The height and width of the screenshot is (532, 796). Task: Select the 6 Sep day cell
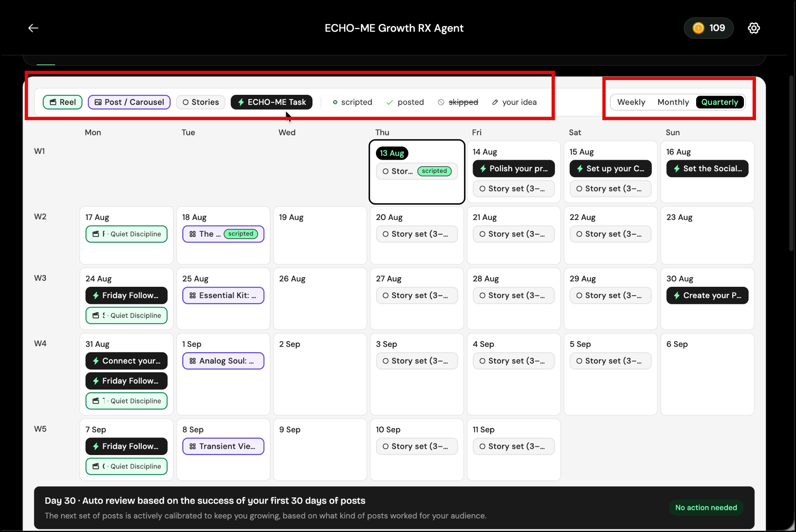(x=707, y=374)
